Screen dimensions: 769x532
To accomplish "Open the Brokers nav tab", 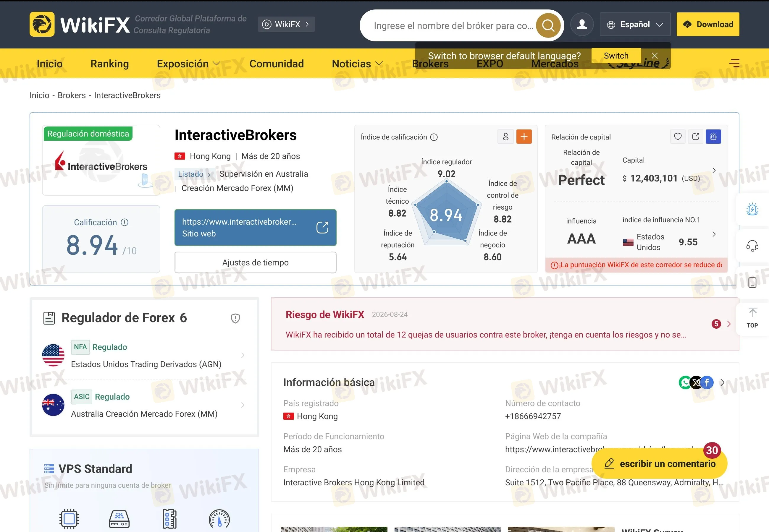I will coord(430,64).
